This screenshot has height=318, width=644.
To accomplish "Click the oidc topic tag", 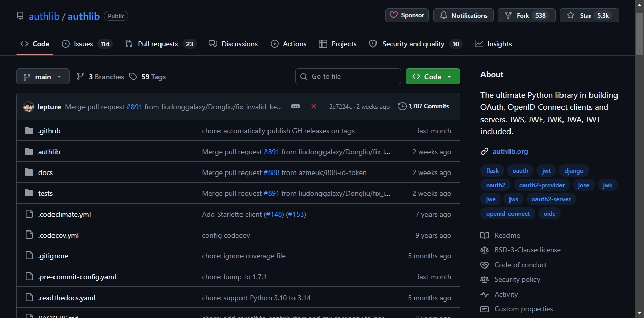I will pos(549,214).
